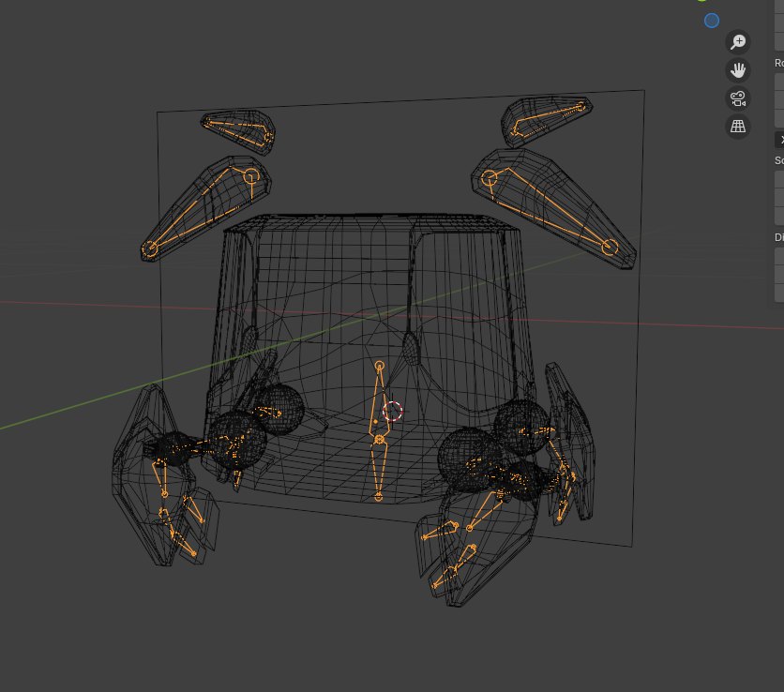Click the ring at large left bone's top

click(250, 175)
